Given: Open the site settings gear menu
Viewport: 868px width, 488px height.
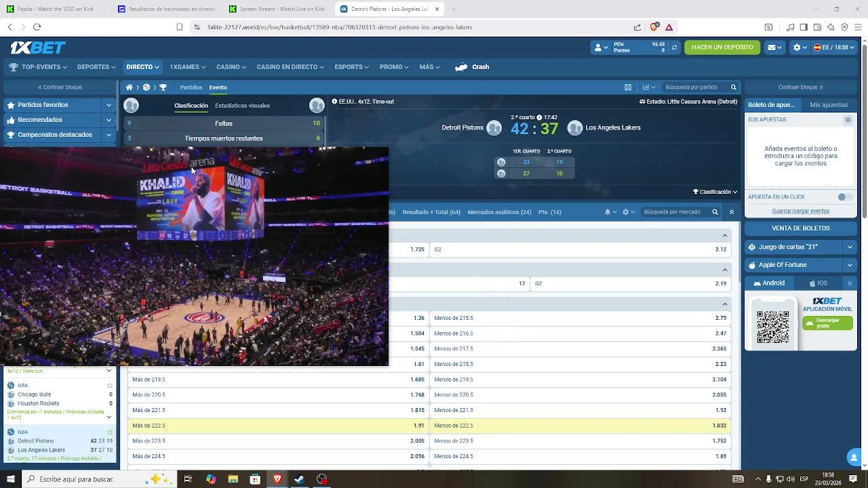Looking at the screenshot, I should tap(800, 47).
